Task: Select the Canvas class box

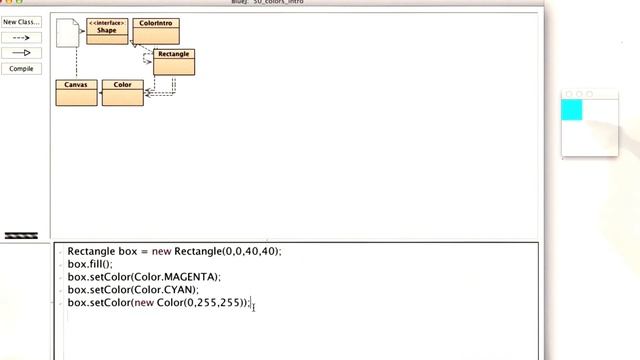Action: (76, 93)
